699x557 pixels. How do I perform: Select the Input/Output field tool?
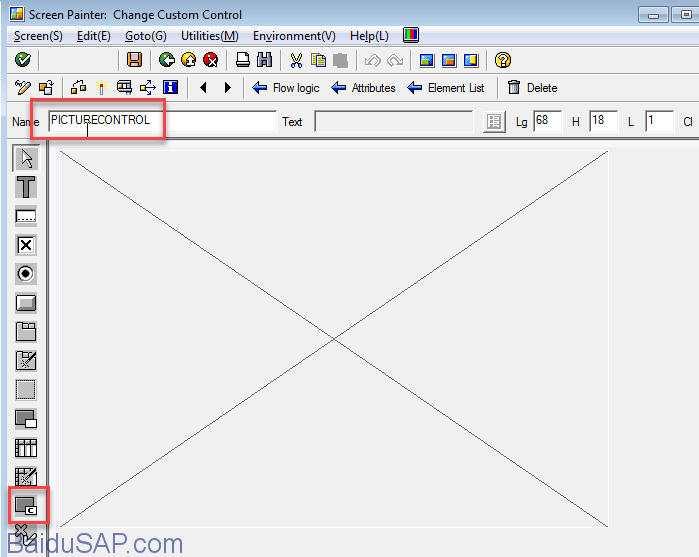tap(26, 216)
